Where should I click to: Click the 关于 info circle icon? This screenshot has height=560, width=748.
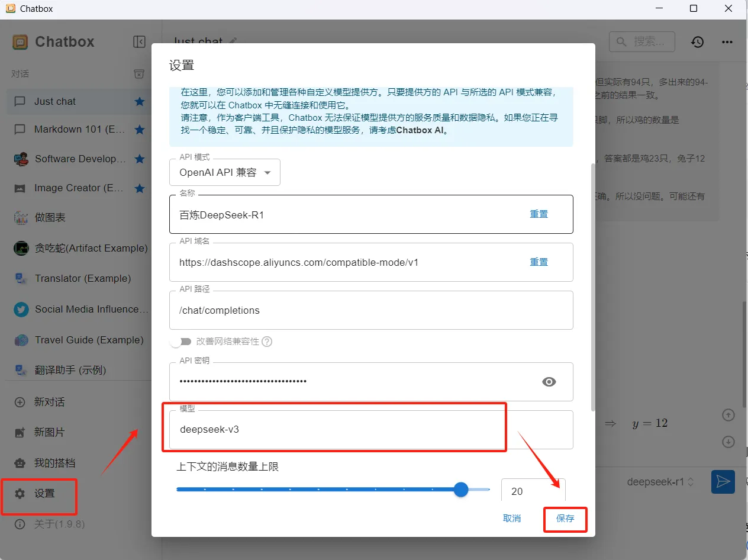pyautogui.click(x=20, y=524)
